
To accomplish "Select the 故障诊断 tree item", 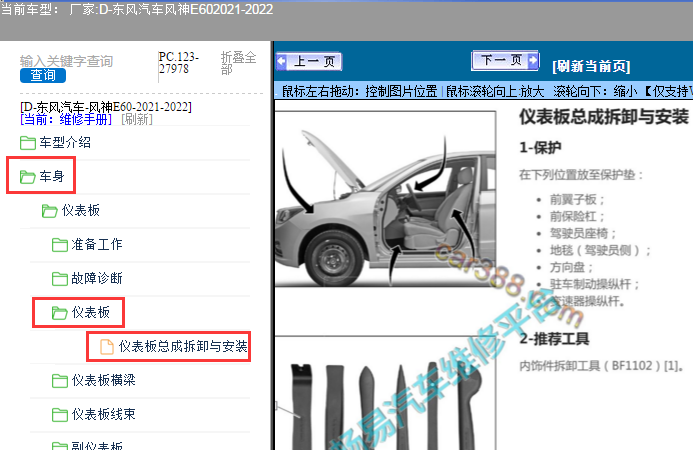I will tap(97, 278).
